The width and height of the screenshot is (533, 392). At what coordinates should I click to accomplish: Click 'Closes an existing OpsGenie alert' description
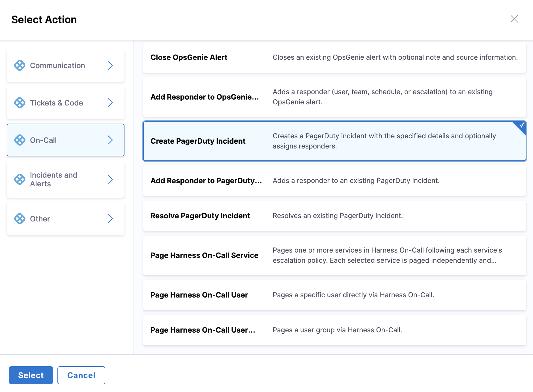pos(395,57)
